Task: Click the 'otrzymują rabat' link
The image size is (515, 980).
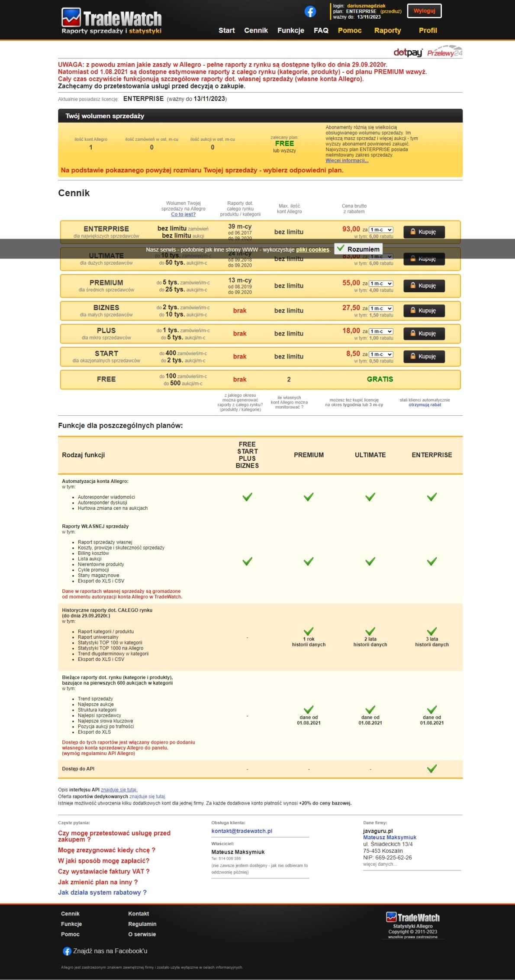Action: [425, 405]
